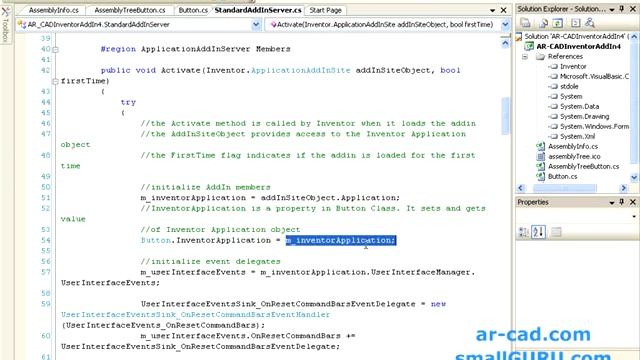The height and width of the screenshot is (360, 640).
Task: Click highlighted m_inventorApplication text on line 54
Action: tap(340, 240)
